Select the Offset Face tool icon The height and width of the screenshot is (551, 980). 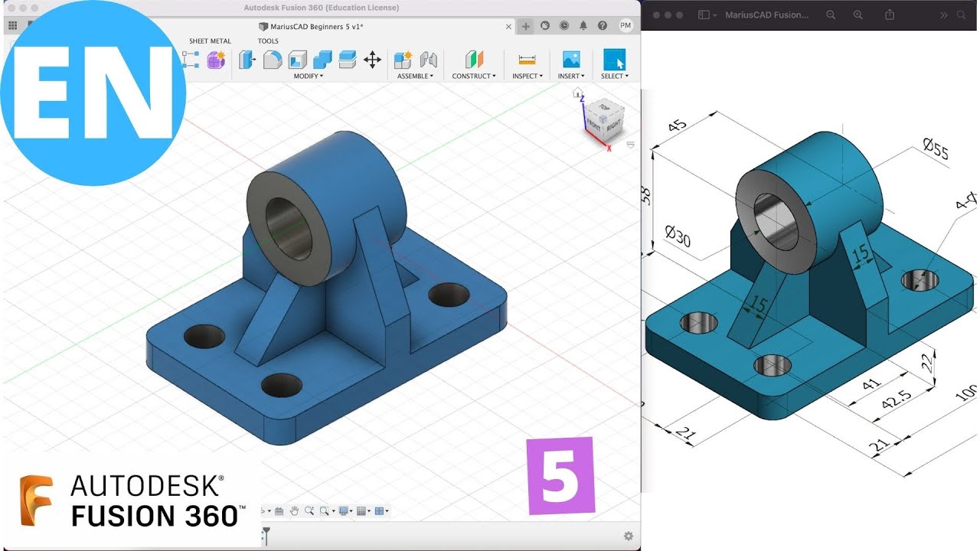[348, 60]
